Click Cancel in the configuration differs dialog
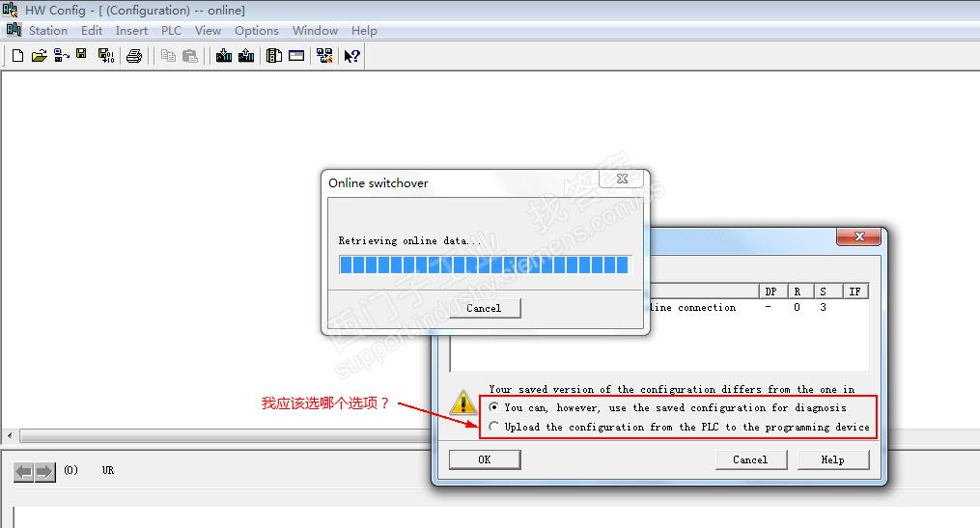Image resolution: width=980 pixels, height=528 pixels. (x=750, y=459)
